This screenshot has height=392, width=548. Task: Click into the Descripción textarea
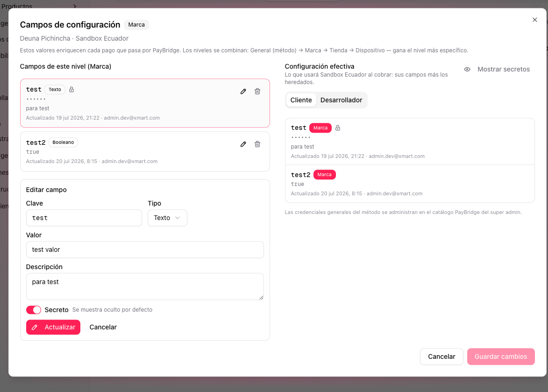pos(145,286)
